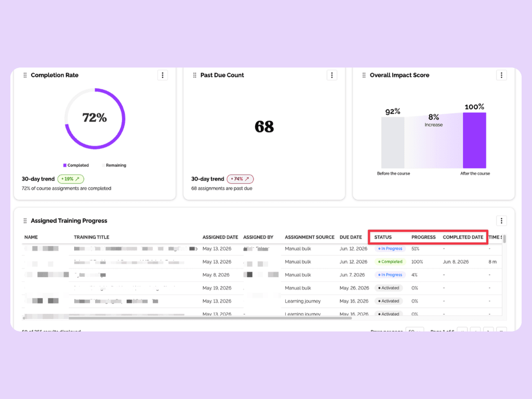Screen dimensions: 532x399
Task: Sort by NAME column header
Action: (x=31, y=237)
